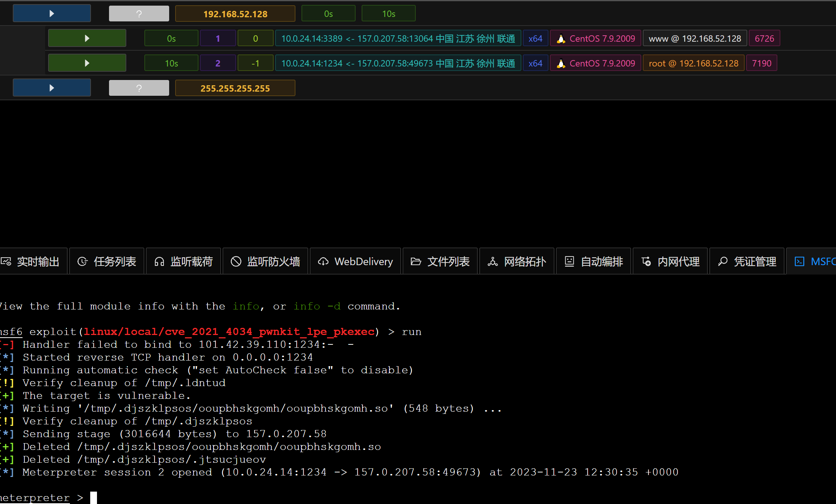Image resolution: width=836 pixels, height=504 pixels.
Task: Click the search key icon on 凭证管理 tab
Action: (723, 261)
